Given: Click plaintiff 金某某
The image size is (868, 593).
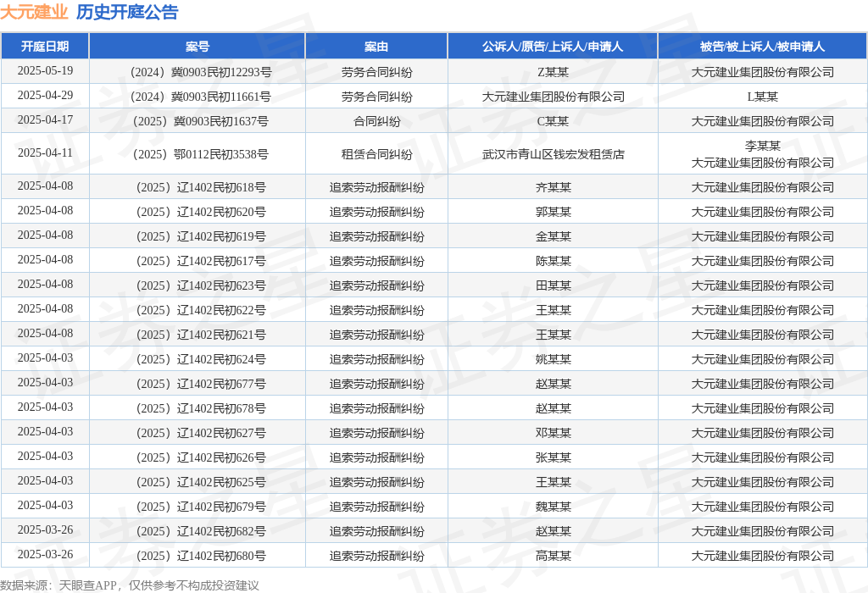Looking at the screenshot, I should click(x=553, y=236).
